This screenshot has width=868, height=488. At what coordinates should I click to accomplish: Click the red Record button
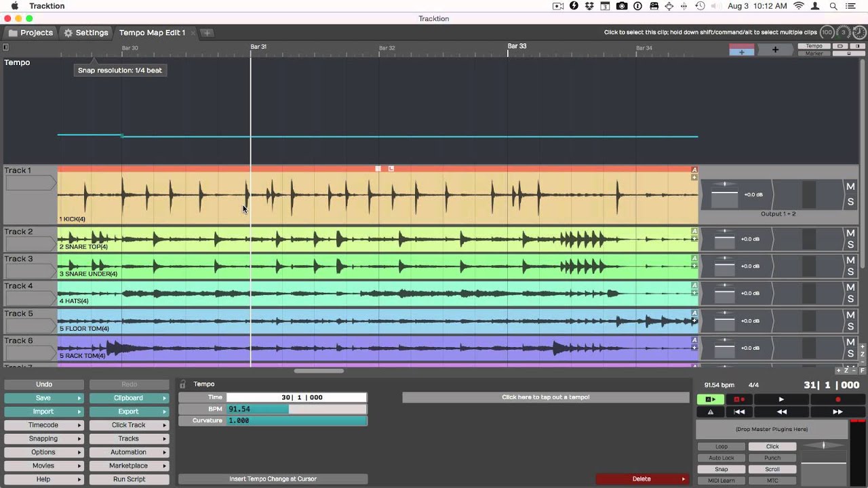coord(837,400)
